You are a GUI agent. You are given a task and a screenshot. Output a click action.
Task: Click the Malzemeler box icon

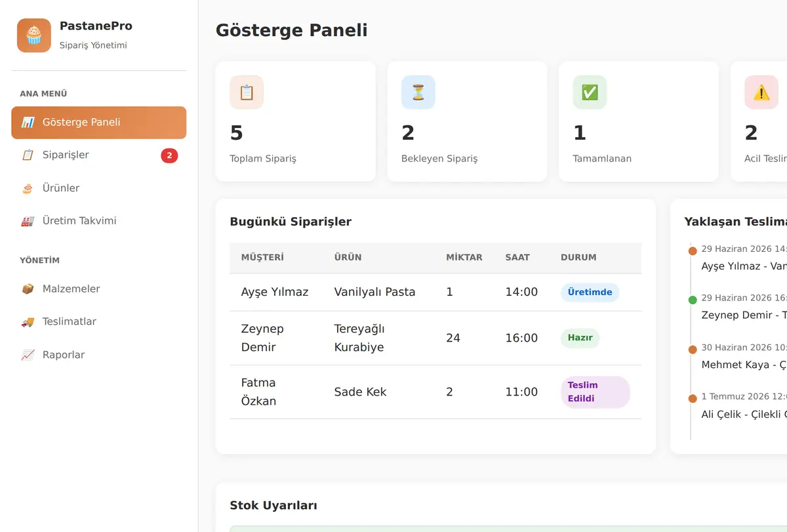click(x=28, y=289)
